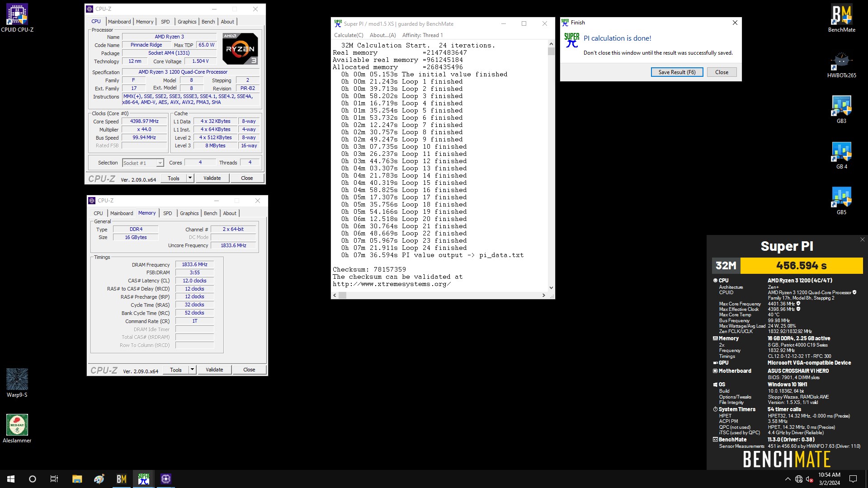Select CPU tab in lower CPU-Z window
Image resolution: width=868 pixels, height=488 pixels.
(x=98, y=213)
